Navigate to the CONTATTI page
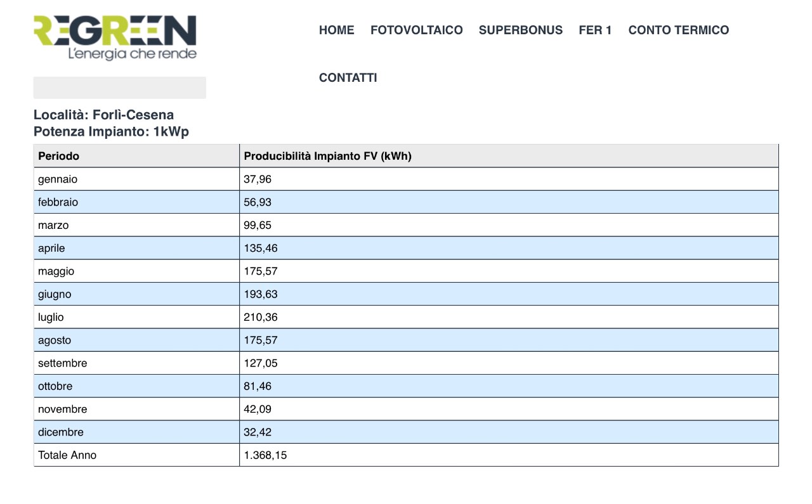 point(348,77)
